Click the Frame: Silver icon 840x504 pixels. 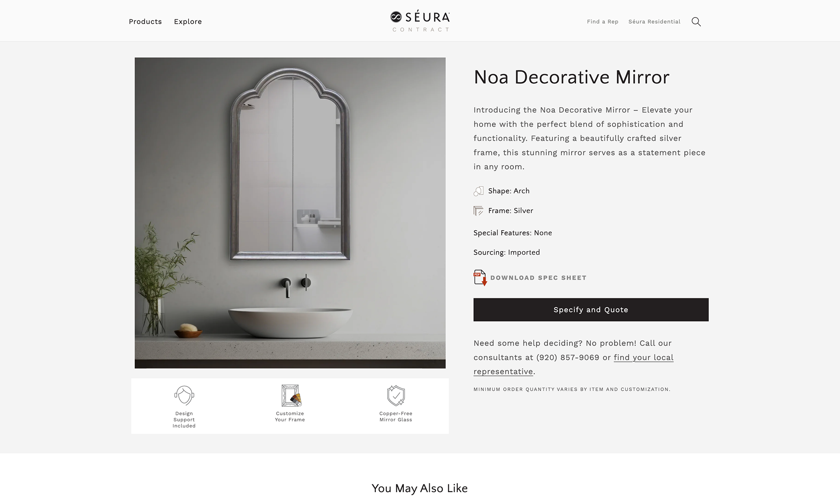coord(478,211)
